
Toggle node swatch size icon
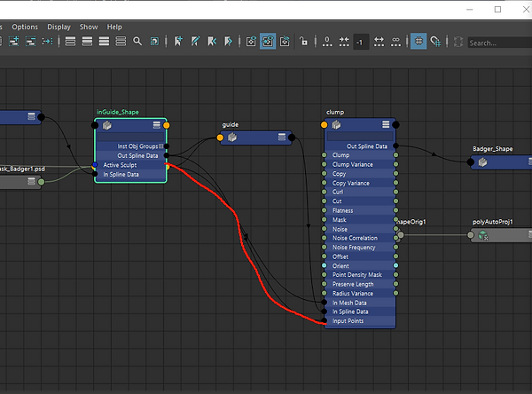click(x=154, y=42)
